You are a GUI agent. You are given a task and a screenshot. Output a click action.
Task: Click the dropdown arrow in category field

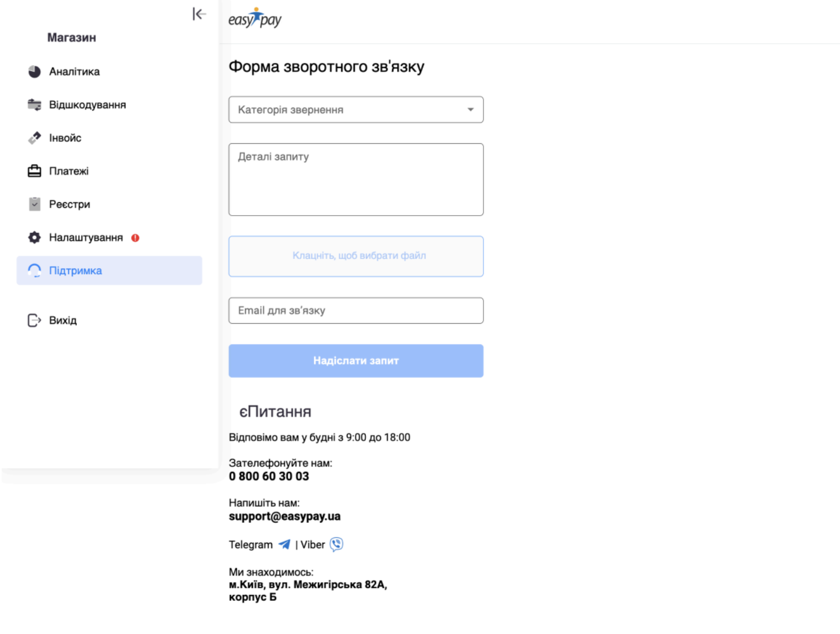tap(471, 110)
